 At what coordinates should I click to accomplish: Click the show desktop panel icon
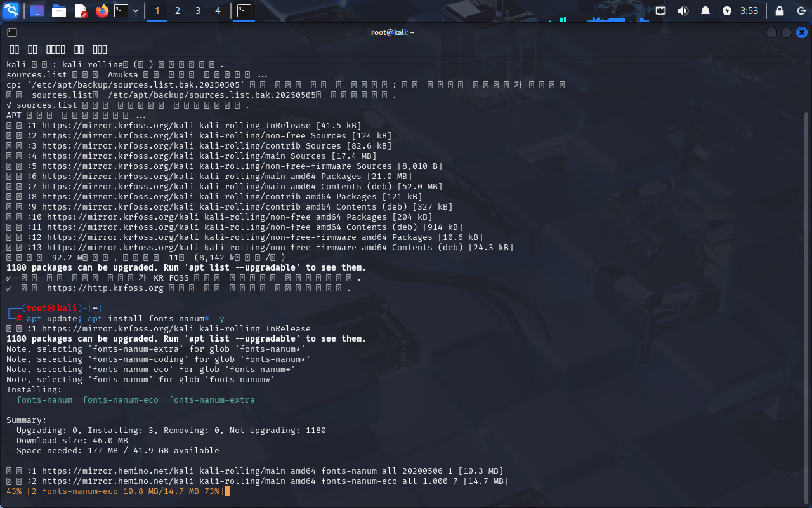click(37, 11)
